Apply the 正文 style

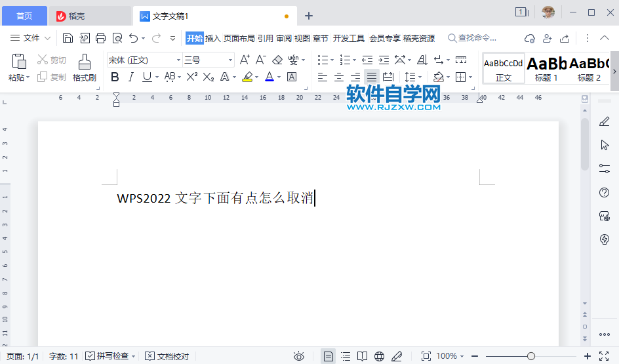(504, 68)
